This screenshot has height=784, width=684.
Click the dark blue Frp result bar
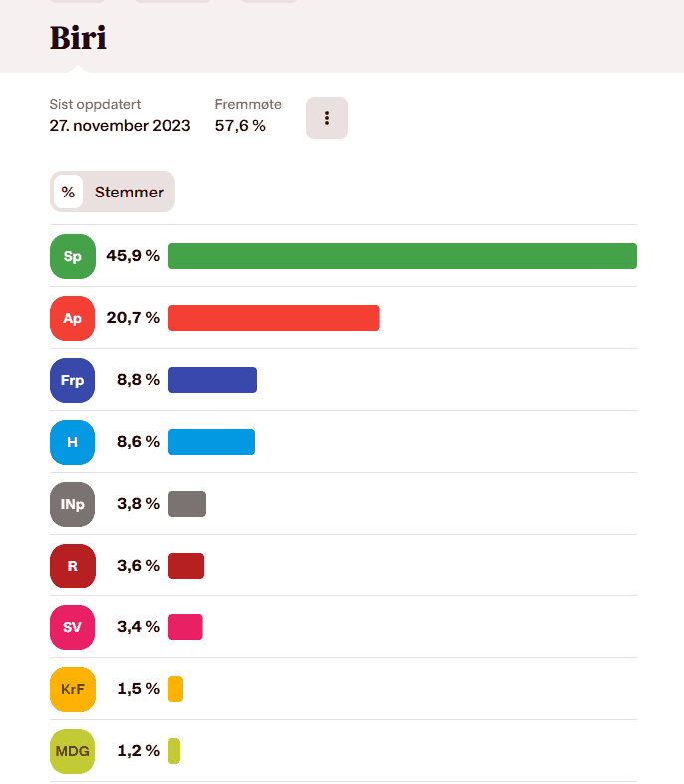[212, 380]
